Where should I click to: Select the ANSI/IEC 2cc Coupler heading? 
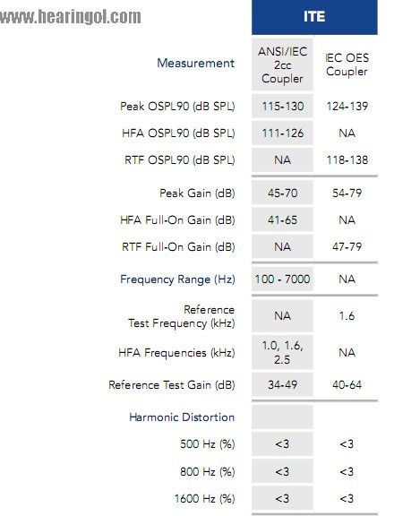(282, 64)
